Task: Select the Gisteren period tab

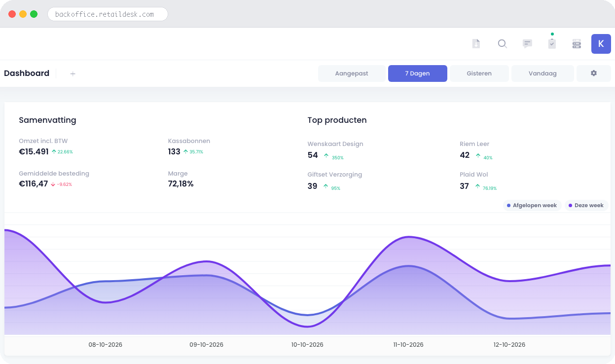Action: 479,73
